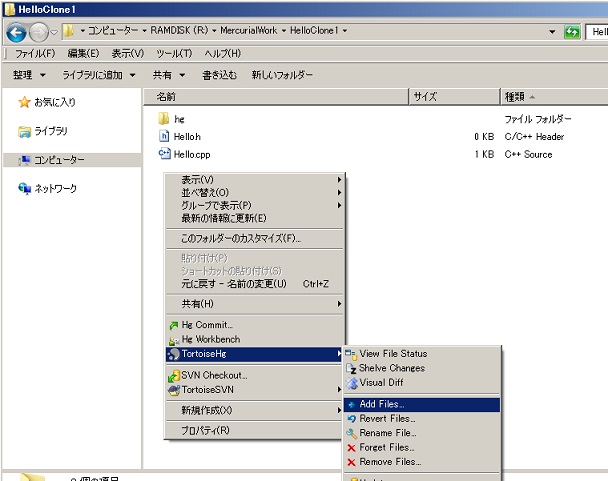Click the Shelve Changes icon
This screenshot has width=608, height=481.
point(351,369)
